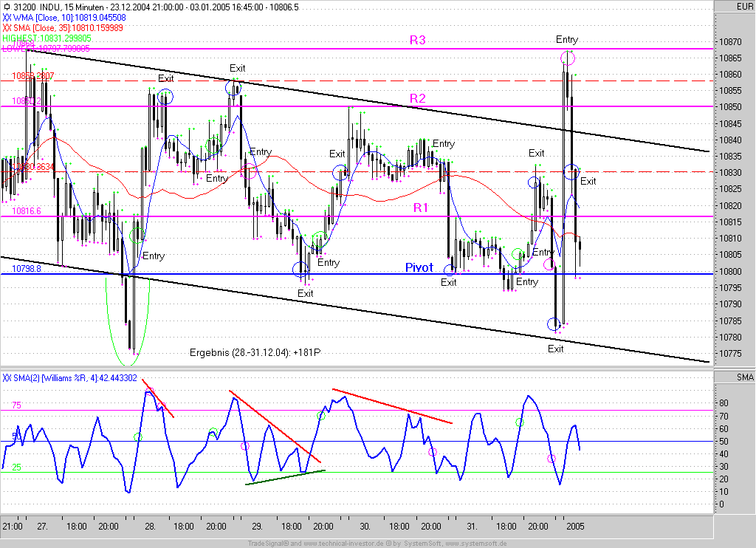The height and width of the screenshot is (548, 756).
Task: Click the 21:00 time axis label
Action: 12,527
